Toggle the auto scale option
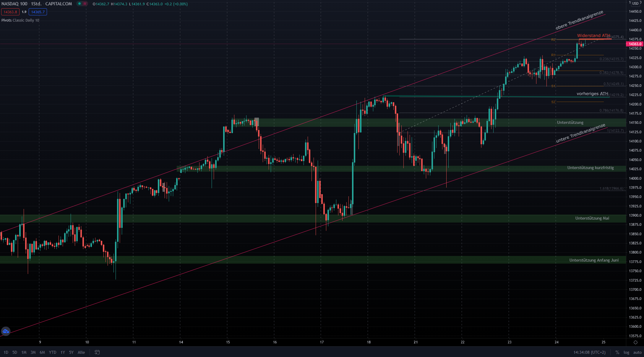 coord(637,352)
